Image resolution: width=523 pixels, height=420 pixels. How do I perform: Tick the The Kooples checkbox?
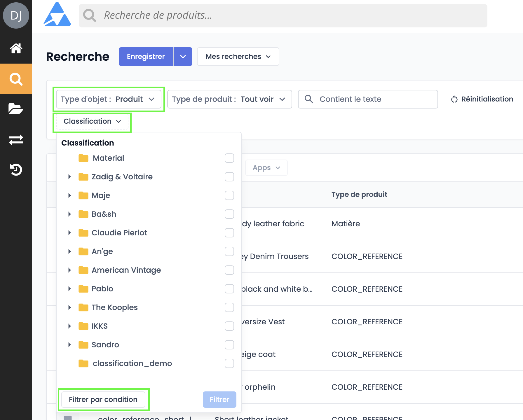click(229, 307)
